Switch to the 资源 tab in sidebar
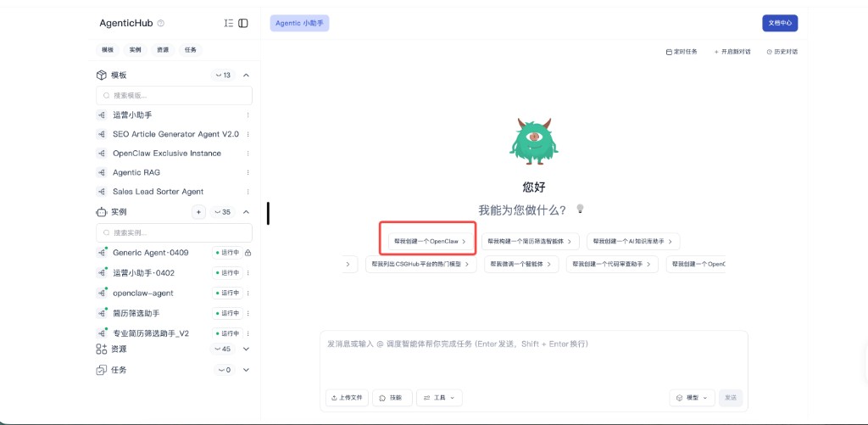This screenshot has width=868, height=425. pyautogui.click(x=162, y=50)
